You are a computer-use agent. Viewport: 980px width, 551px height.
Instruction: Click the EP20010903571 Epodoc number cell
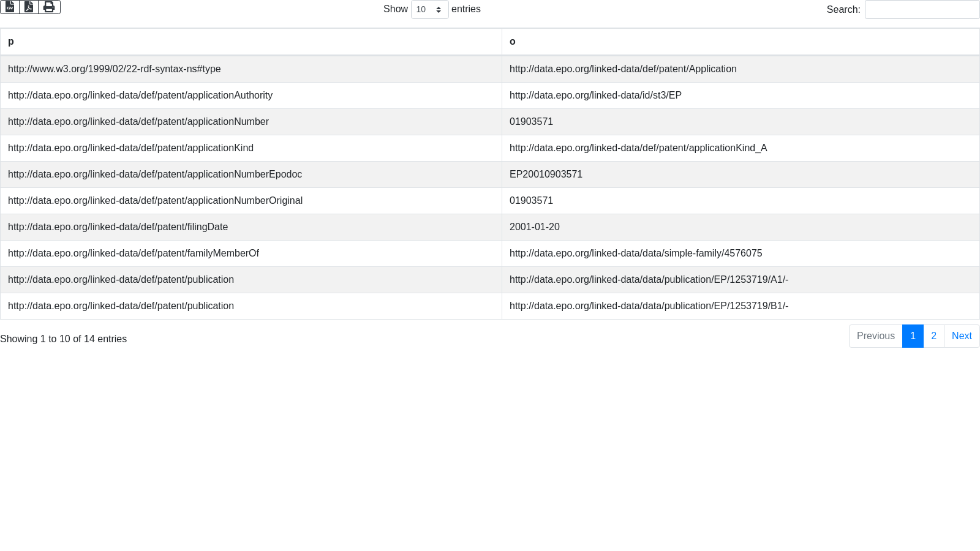point(546,174)
